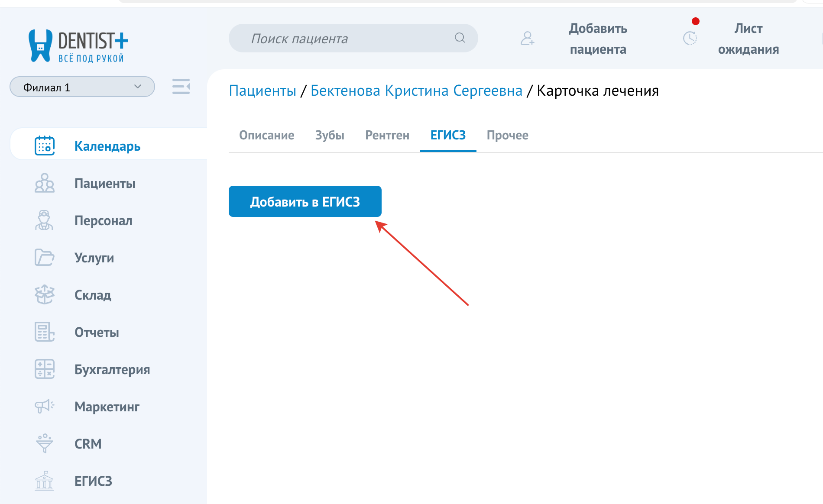Click the Dentist+ logo
Screen dimensions: 823x504
[x=78, y=45]
